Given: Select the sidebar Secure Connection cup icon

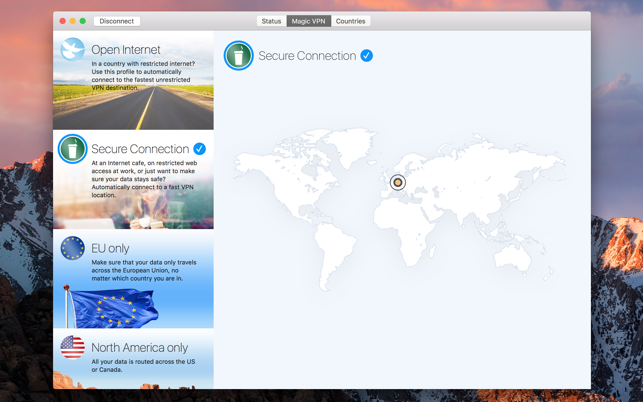Looking at the screenshot, I should [72, 149].
